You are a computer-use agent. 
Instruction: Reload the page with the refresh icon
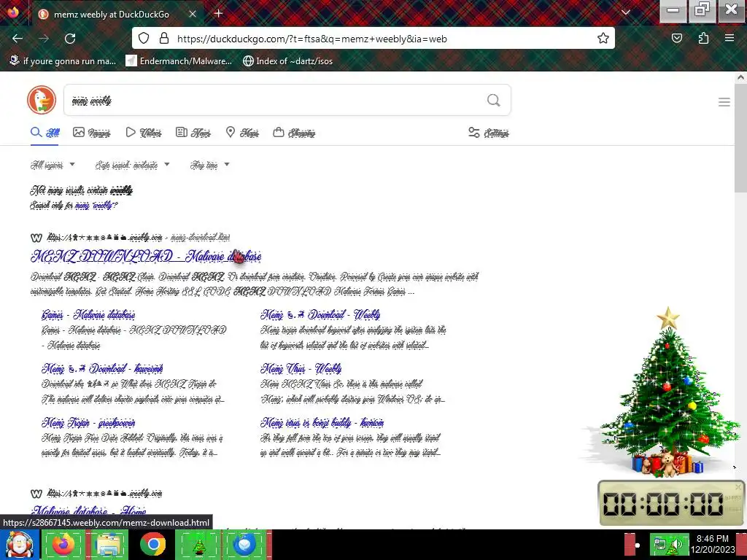(70, 39)
